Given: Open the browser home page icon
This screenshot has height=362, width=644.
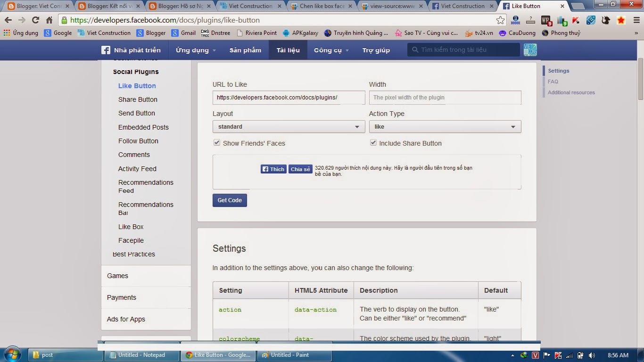Looking at the screenshot, I should (x=49, y=20).
